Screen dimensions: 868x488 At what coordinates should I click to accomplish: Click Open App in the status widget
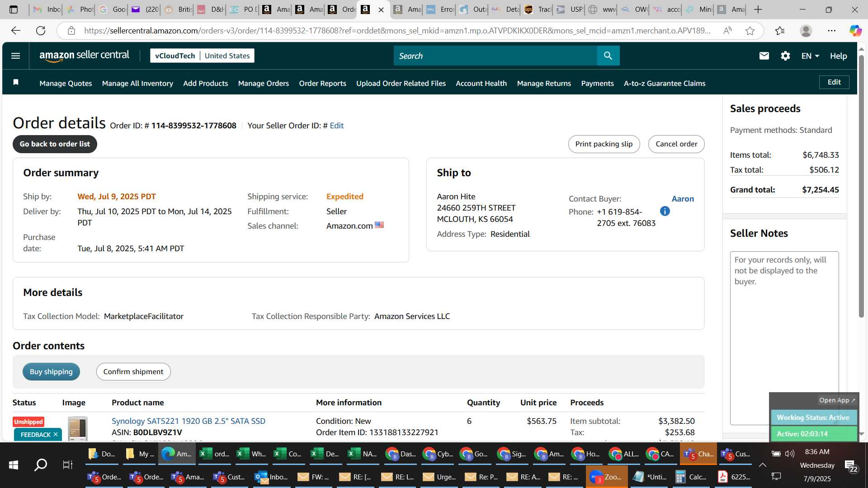click(x=837, y=400)
